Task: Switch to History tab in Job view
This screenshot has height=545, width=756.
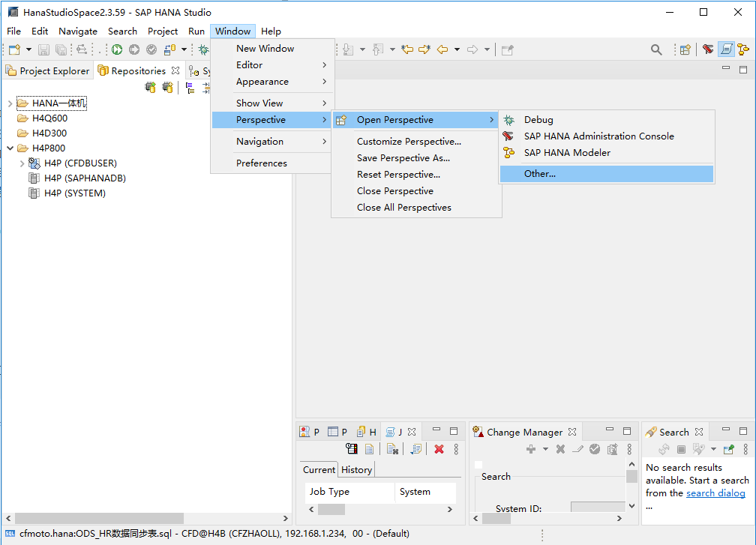Action: click(356, 470)
